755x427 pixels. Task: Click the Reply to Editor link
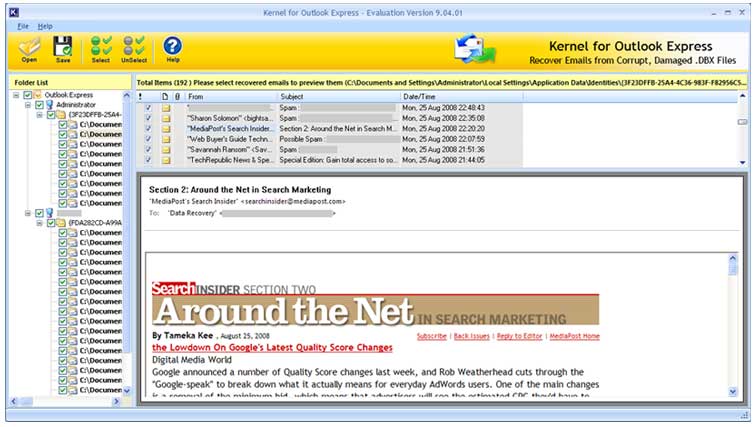[520, 336]
